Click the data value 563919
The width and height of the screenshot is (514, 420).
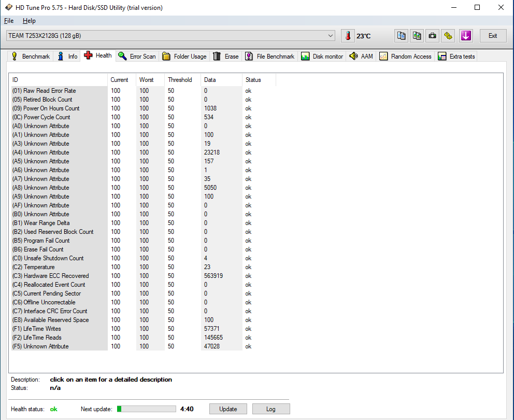(213, 276)
